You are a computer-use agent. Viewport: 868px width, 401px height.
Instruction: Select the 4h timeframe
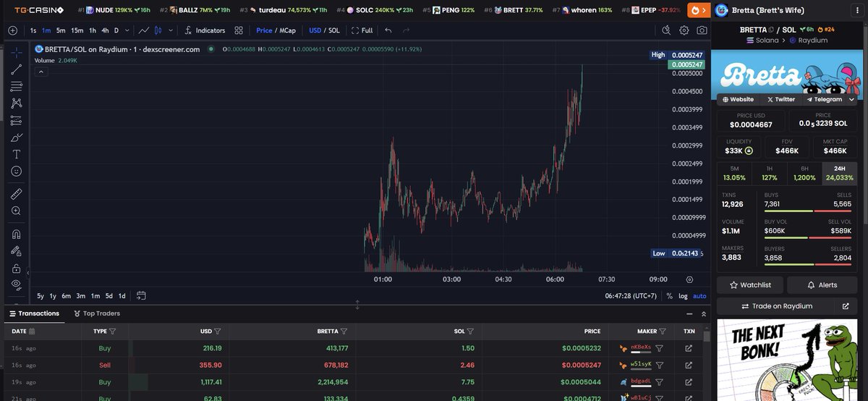(105, 30)
